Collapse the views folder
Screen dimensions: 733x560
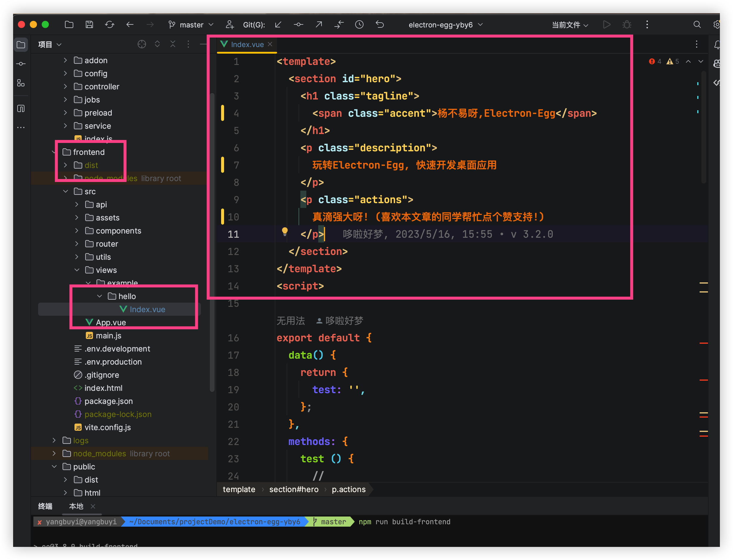77,270
